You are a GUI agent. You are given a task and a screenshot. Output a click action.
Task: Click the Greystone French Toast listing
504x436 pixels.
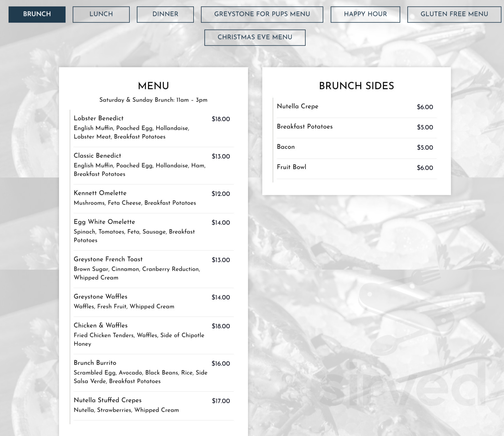pos(108,260)
